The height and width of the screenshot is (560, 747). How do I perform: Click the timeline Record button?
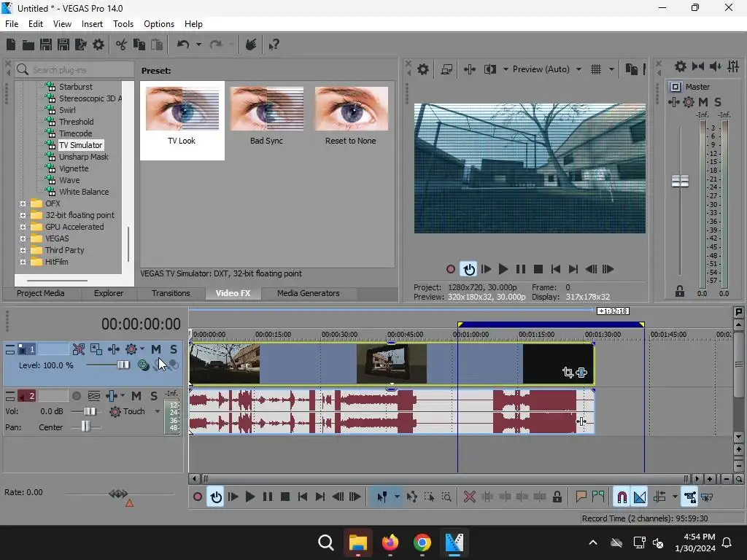click(197, 497)
